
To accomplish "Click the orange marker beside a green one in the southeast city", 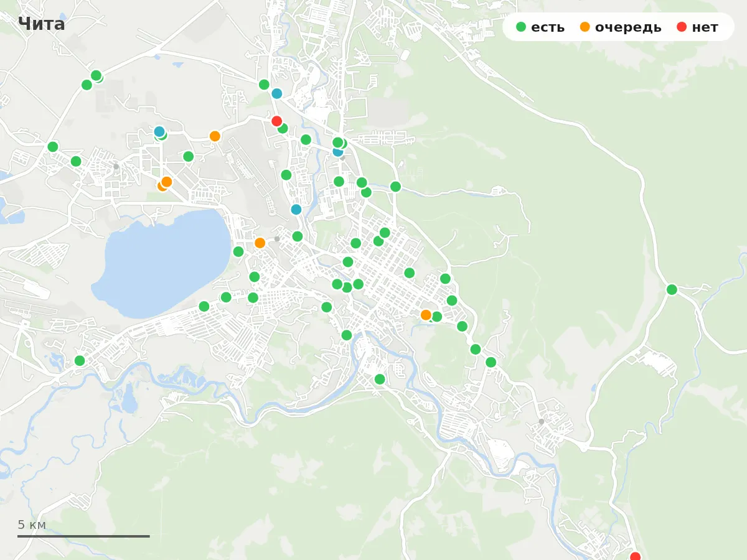I will coord(426,315).
